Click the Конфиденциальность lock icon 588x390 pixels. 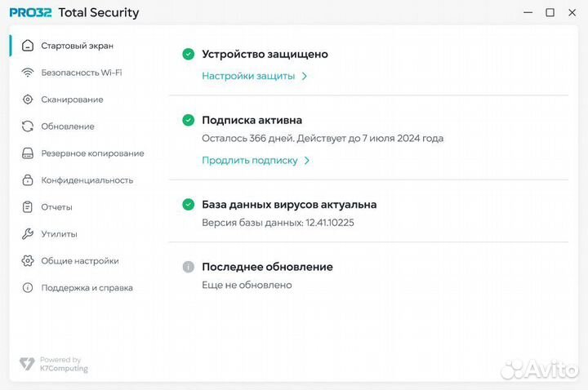pos(28,180)
